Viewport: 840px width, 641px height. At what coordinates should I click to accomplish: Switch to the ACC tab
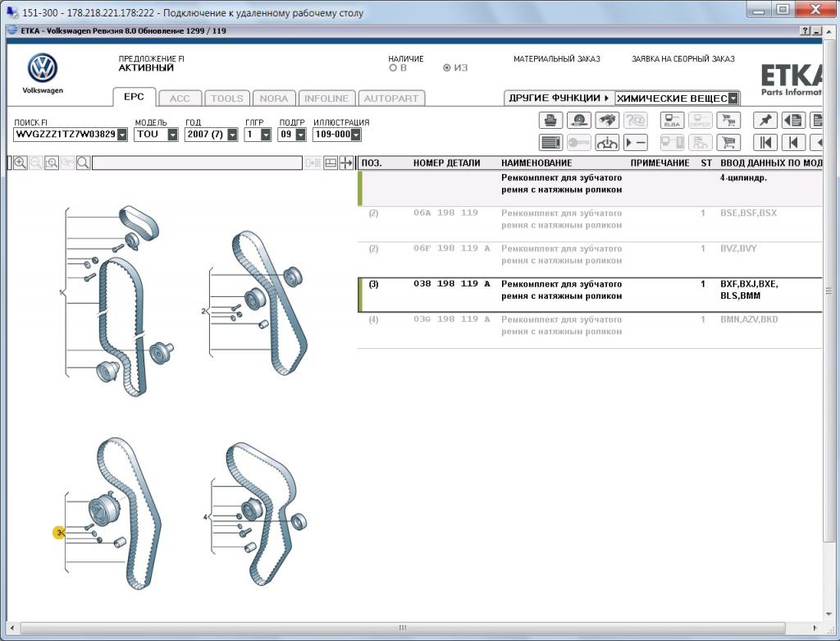tap(180, 98)
